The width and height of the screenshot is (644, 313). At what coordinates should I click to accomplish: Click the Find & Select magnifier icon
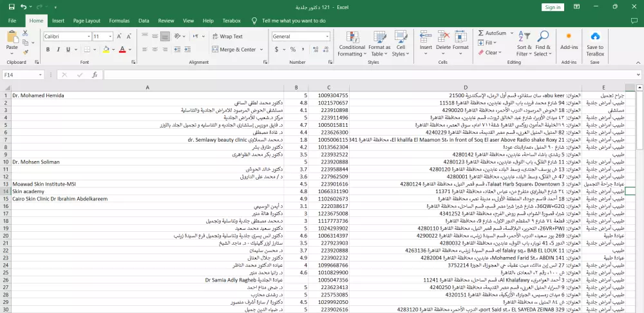[542, 37]
